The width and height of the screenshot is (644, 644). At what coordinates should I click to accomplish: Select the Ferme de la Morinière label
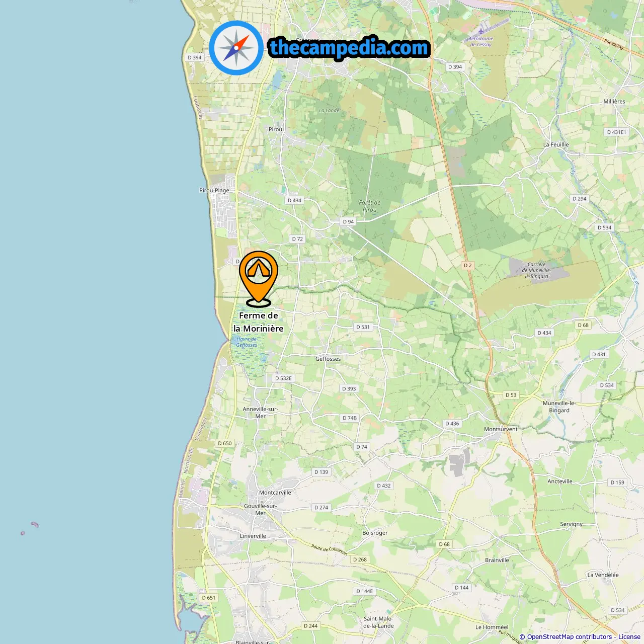259,322
